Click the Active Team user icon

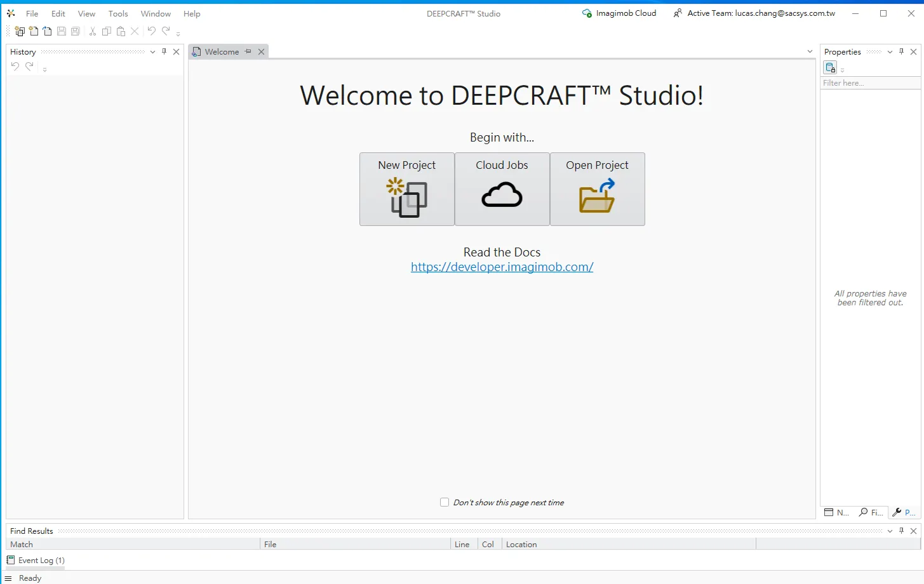point(678,13)
